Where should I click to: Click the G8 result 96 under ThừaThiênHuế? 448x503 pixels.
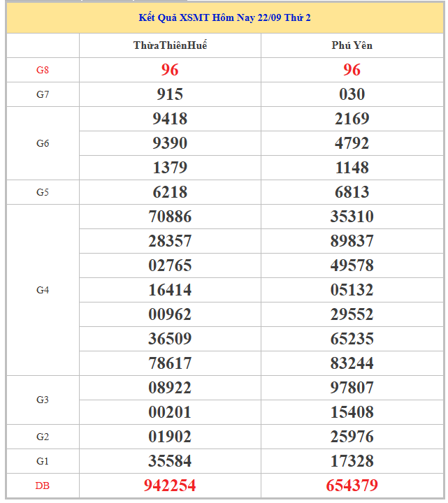(x=170, y=70)
